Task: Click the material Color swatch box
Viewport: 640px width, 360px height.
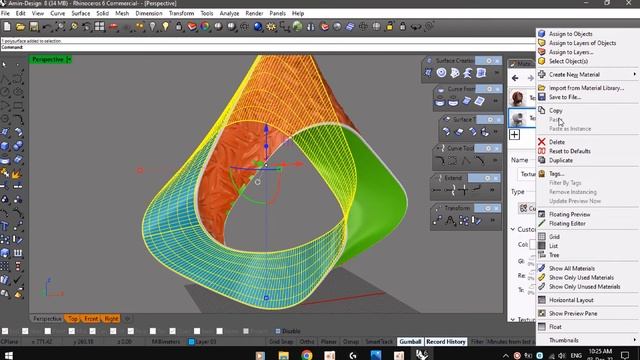Action: (x=532, y=244)
